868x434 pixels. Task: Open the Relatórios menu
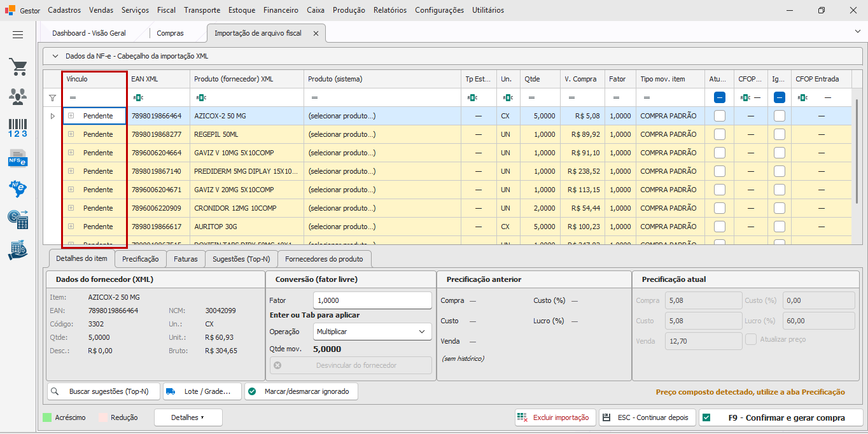390,10
